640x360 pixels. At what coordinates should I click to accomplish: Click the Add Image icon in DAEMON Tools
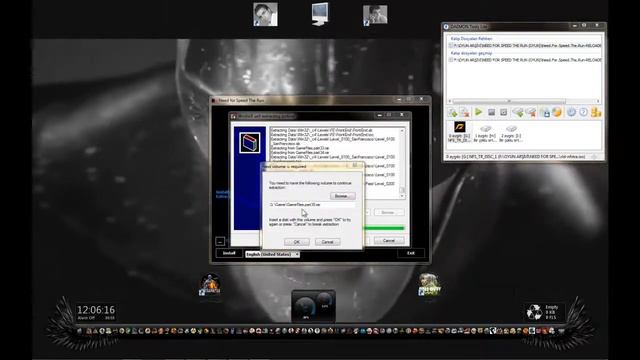pyautogui.click(x=452, y=112)
